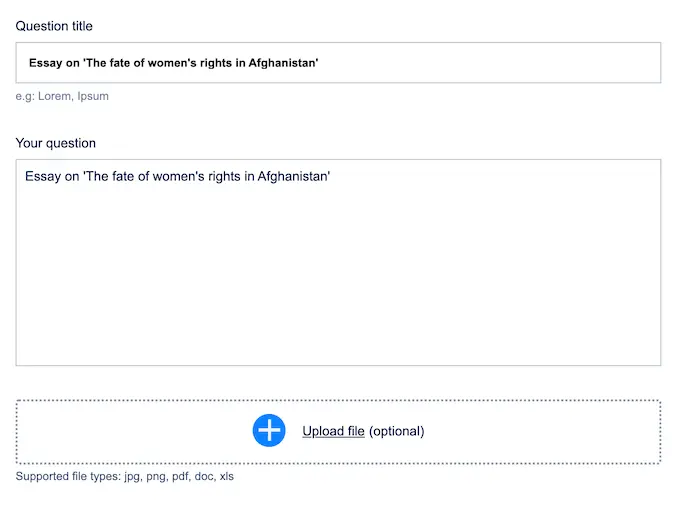Screen dimensions: 680x505
Task: Place cursor on 'women's' in the question textarea
Action: (x=170, y=177)
